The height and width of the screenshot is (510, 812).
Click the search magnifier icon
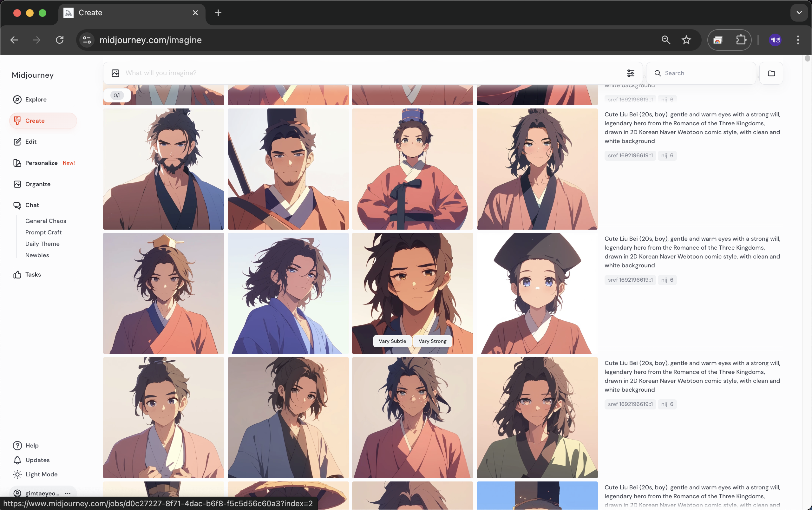[x=657, y=73]
